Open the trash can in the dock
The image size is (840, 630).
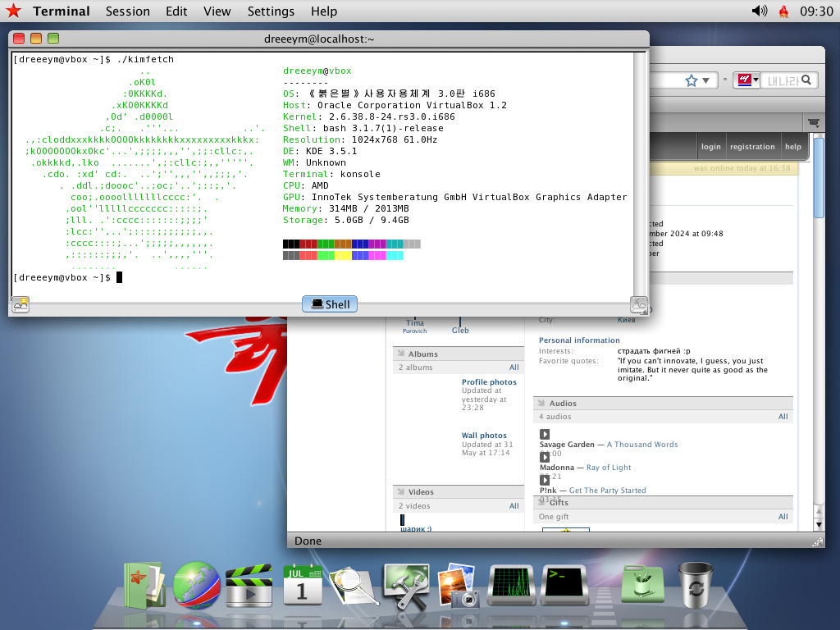pos(696,585)
